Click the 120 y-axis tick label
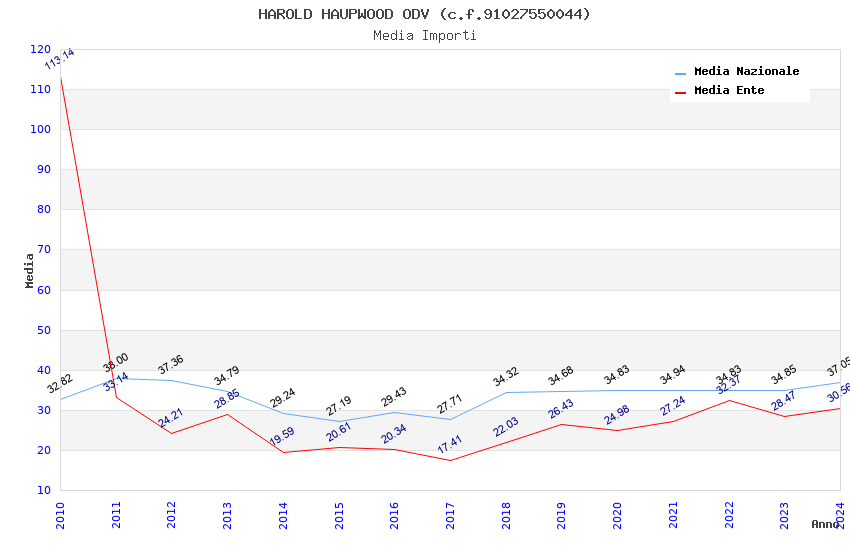 pyautogui.click(x=41, y=49)
